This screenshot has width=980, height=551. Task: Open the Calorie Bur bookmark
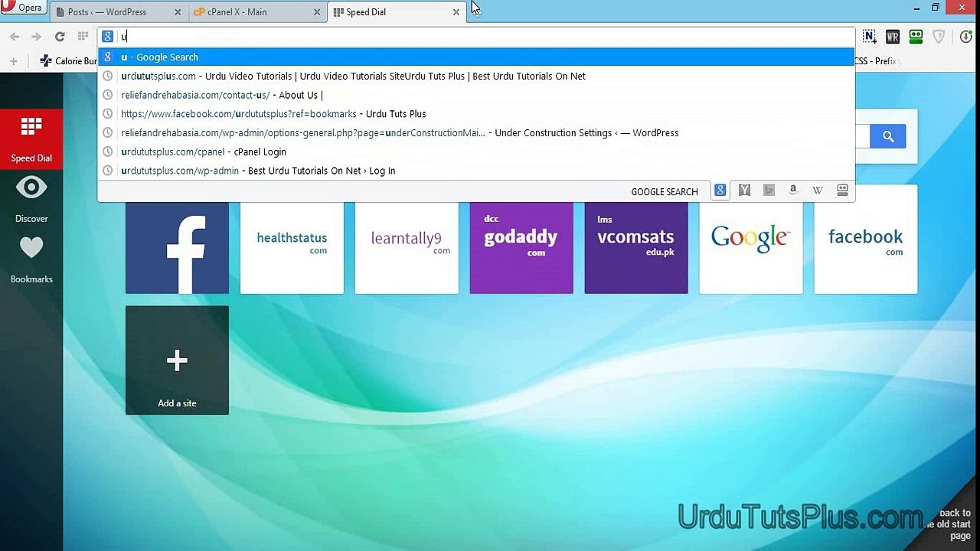(x=69, y=60)
